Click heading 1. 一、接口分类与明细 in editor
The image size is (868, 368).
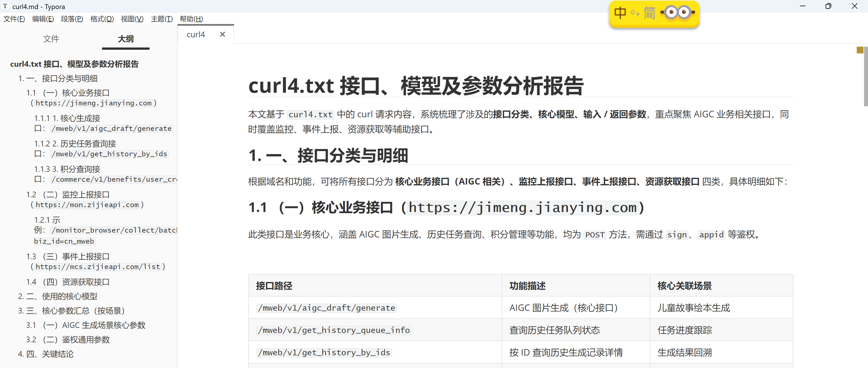click(x=328, y=155)
